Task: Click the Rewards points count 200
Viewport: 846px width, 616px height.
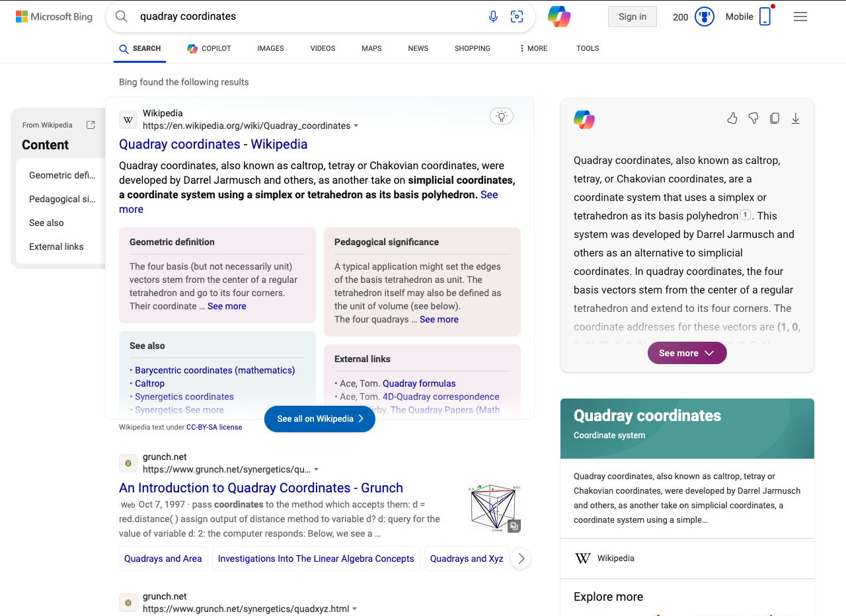Action: (681, 17)
